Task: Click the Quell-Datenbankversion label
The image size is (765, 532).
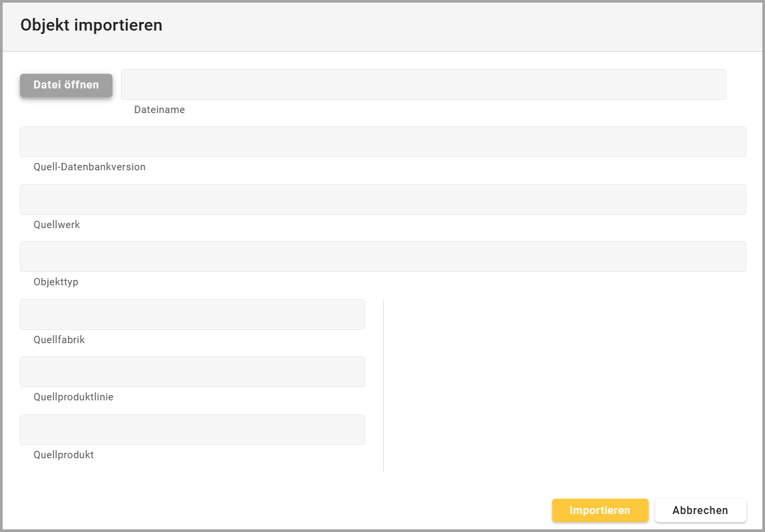Action: pyautogui.click(x=89, y=167)
